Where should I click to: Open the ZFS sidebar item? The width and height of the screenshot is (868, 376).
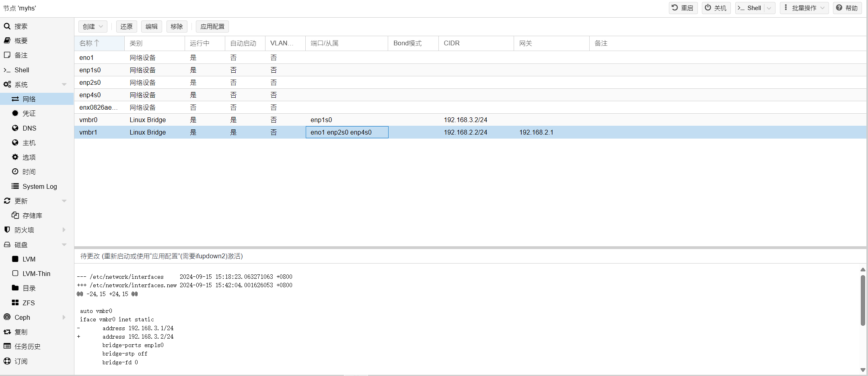pyautogui.click(x=37, y=303)
